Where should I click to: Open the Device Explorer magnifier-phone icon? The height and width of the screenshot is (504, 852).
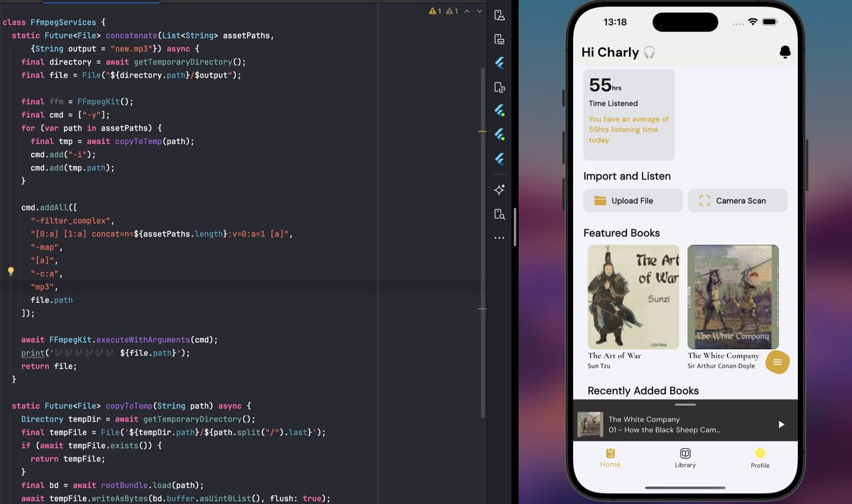(499, 214)
